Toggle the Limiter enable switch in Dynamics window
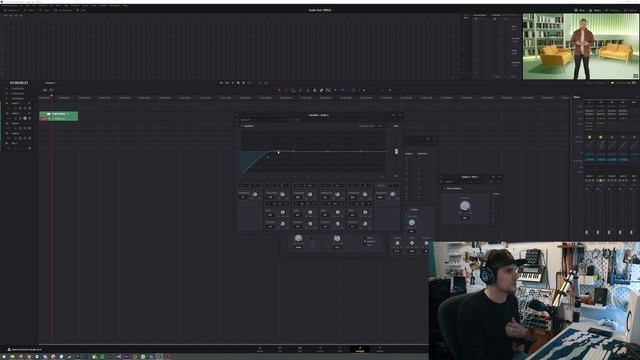640x360 pixels. click(408, 210)
